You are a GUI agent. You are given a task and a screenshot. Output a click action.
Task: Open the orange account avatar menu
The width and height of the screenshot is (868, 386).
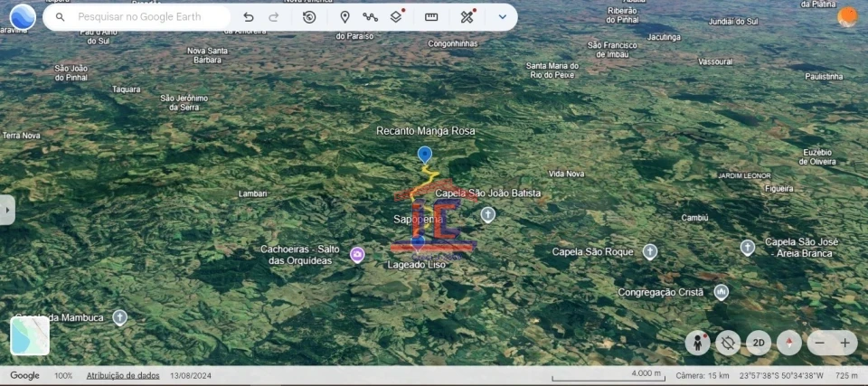pyautogui.click(x=847, y=17)
